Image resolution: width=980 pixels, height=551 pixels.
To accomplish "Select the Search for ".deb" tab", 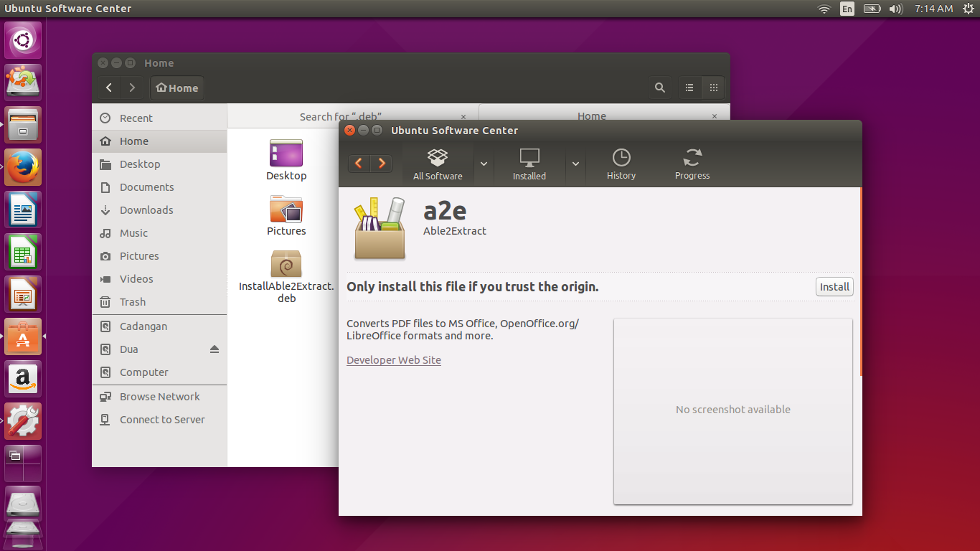I will click(x=341, y=116).
